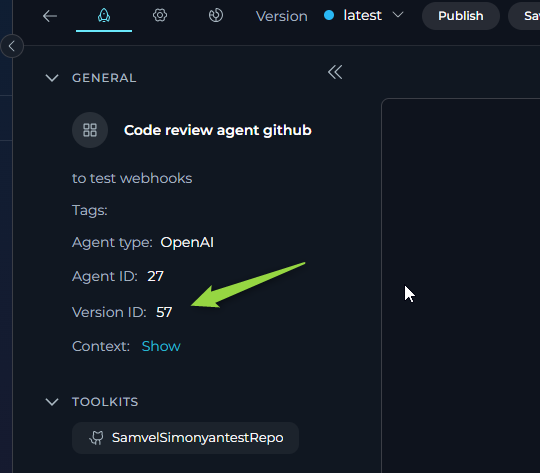The image size is (540, 473).
Task: Collapse the left sidebar with circle chevron
Action: click(12, 46)
